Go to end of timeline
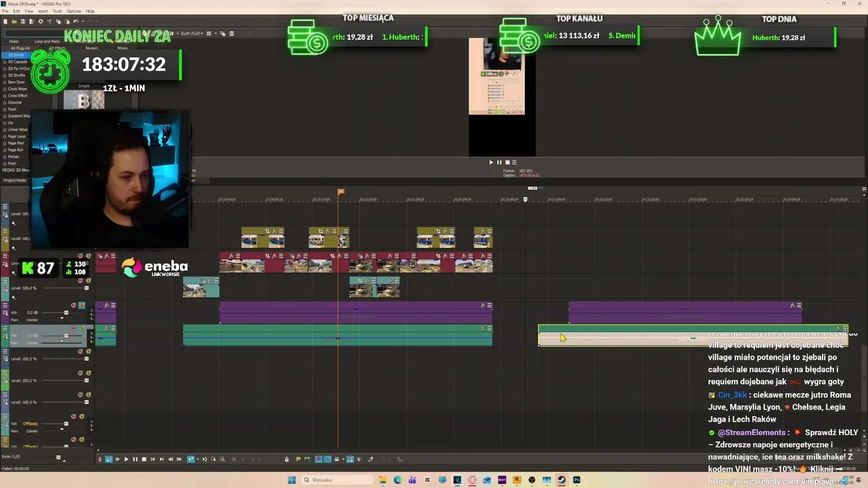Viewport: 868px width, 488px height. [161, 459]
